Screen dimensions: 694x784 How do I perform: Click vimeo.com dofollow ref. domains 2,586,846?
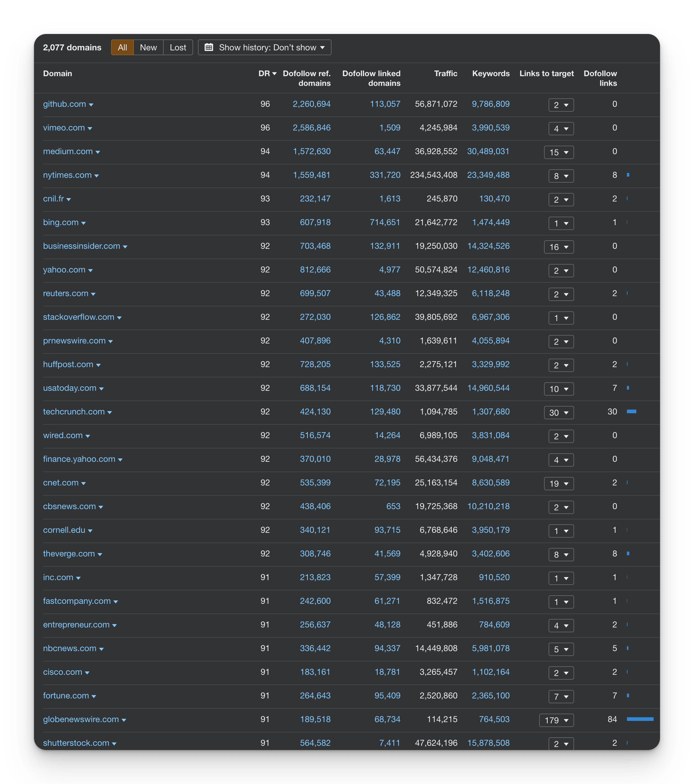pyautogui.click(x=311, y=128)
